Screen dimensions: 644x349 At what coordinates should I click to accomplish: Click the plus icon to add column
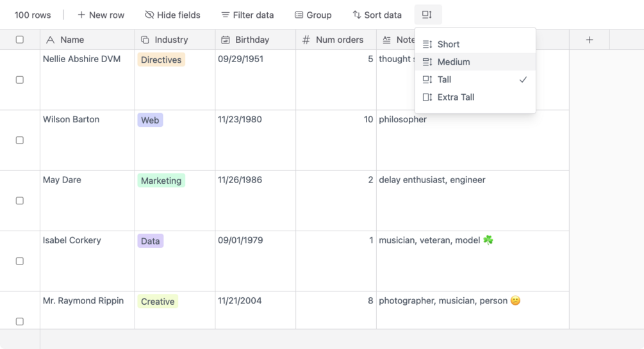click(x=590, y=40)
